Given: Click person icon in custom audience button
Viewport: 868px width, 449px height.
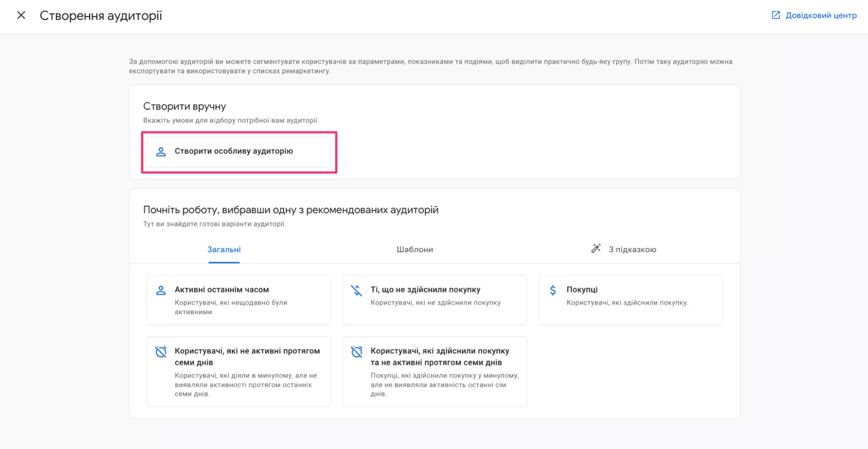Looking at the screenshot, I should tap(161, 152).
